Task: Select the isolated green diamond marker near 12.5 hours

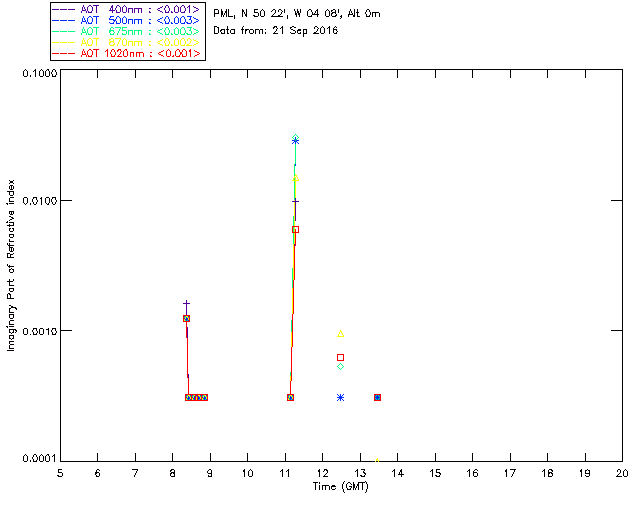Action: [x=340, y=367]
